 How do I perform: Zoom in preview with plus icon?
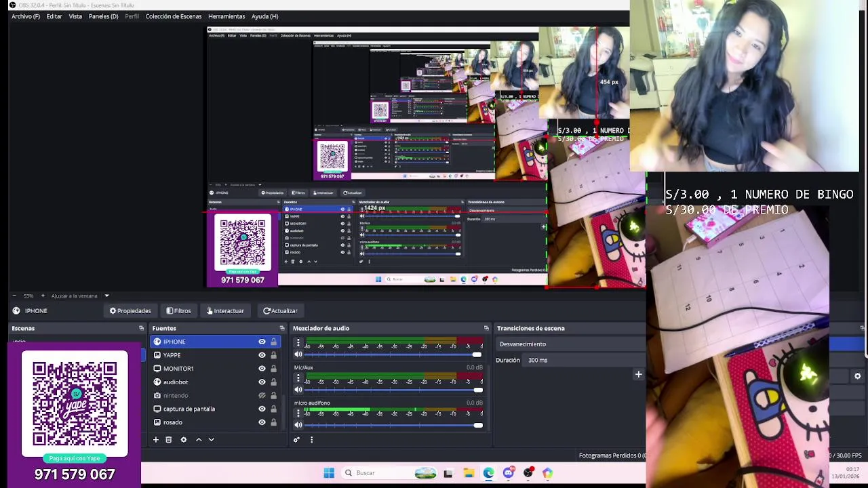pyautogui.click(x=43, y=296)
